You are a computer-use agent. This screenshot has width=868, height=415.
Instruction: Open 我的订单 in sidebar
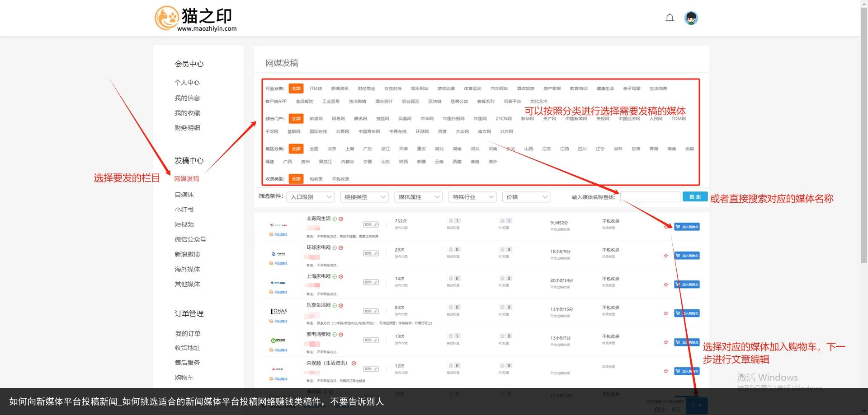(x=188, y=334)
